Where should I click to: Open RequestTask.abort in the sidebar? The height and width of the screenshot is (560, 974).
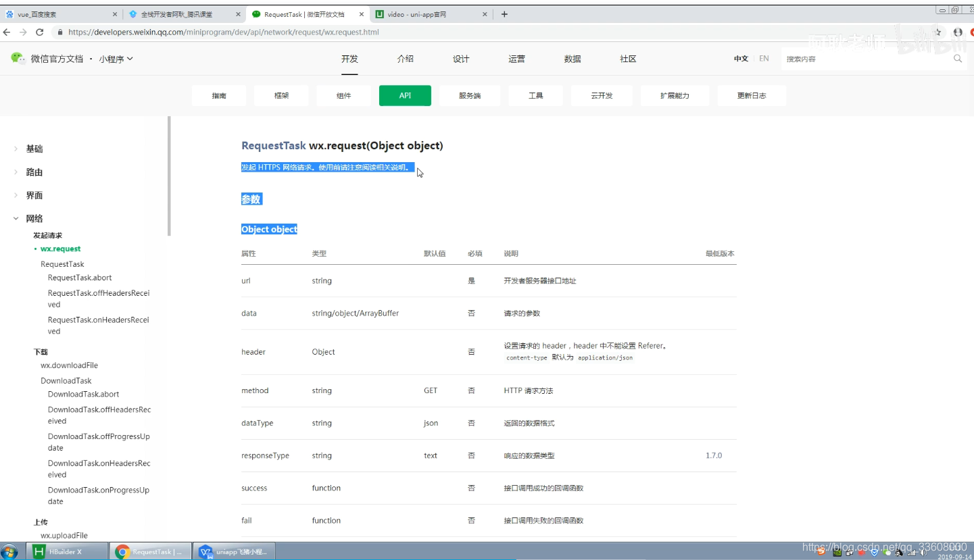[80, 278]
